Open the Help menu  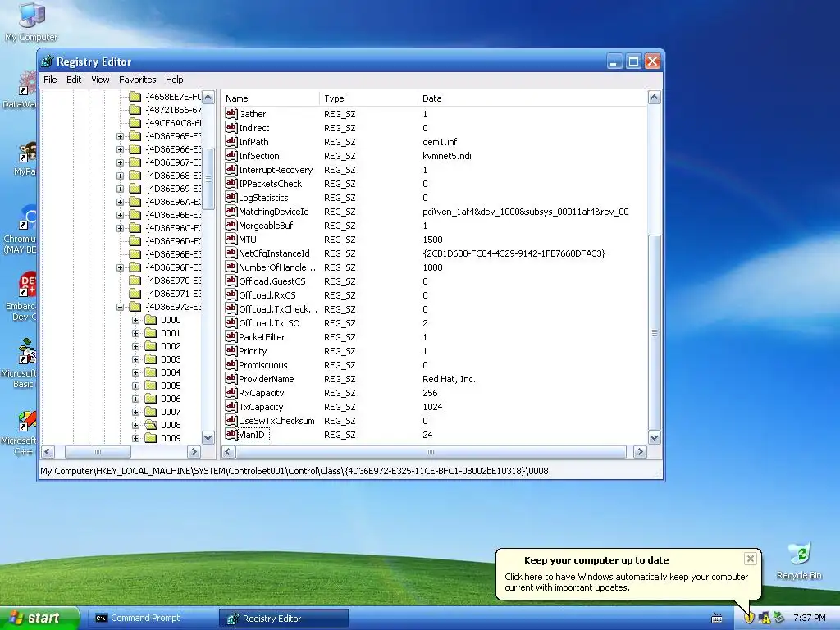click(x=174, y=80)
